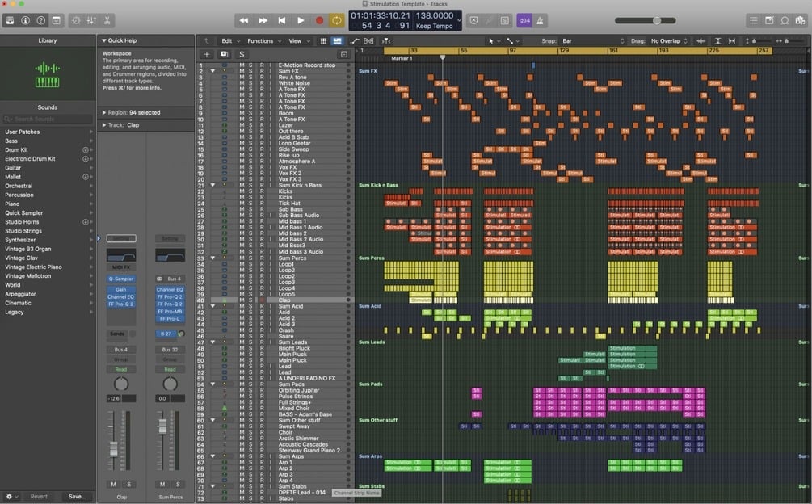The width and height of the screenshot is (812, 504).
Task: Collapse the Sum Leads track stack
Action: [212, 342]
